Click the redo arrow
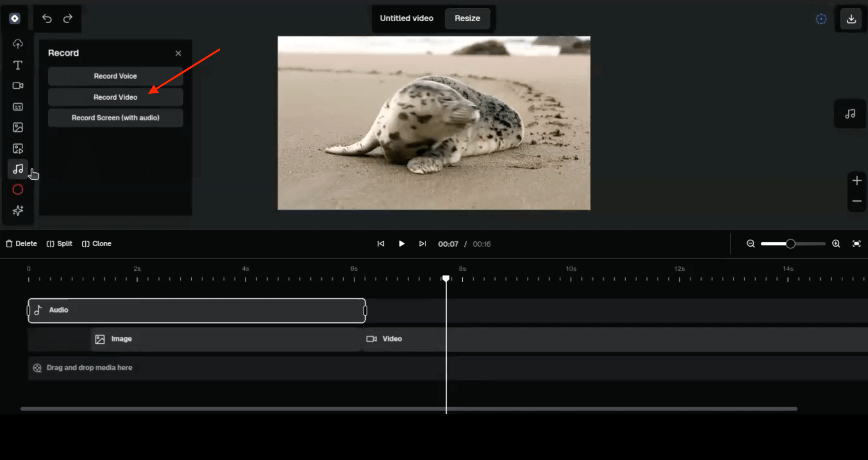Screen dimensions: 868x460 point(68,18)
